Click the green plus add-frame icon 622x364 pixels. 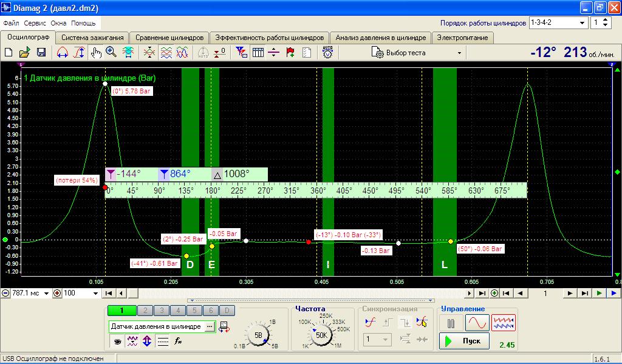[x=494, y=293]
